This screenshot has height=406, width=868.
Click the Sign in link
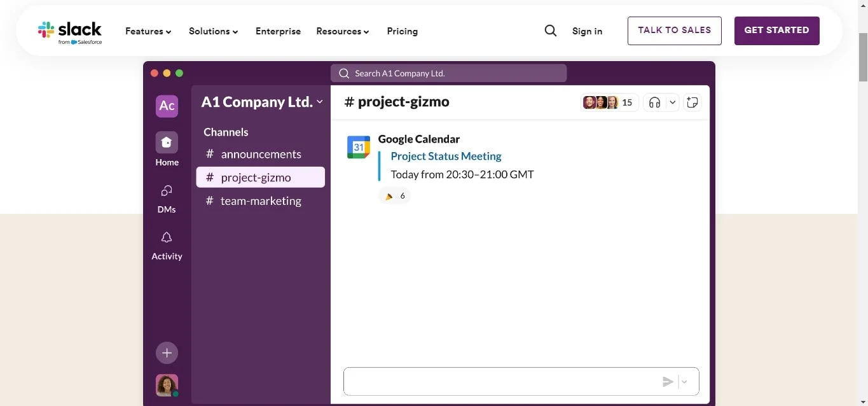pos(587,31)
